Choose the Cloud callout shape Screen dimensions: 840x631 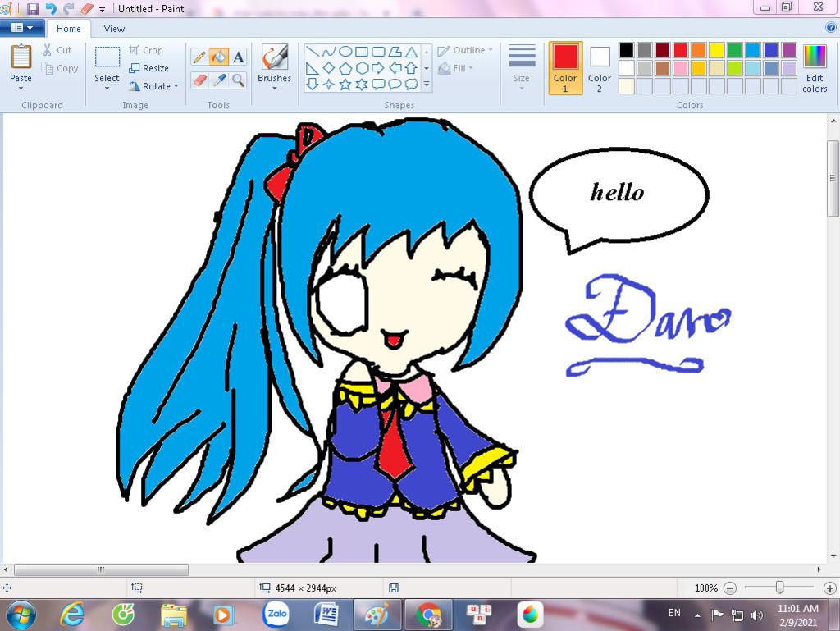coord(411,84)
